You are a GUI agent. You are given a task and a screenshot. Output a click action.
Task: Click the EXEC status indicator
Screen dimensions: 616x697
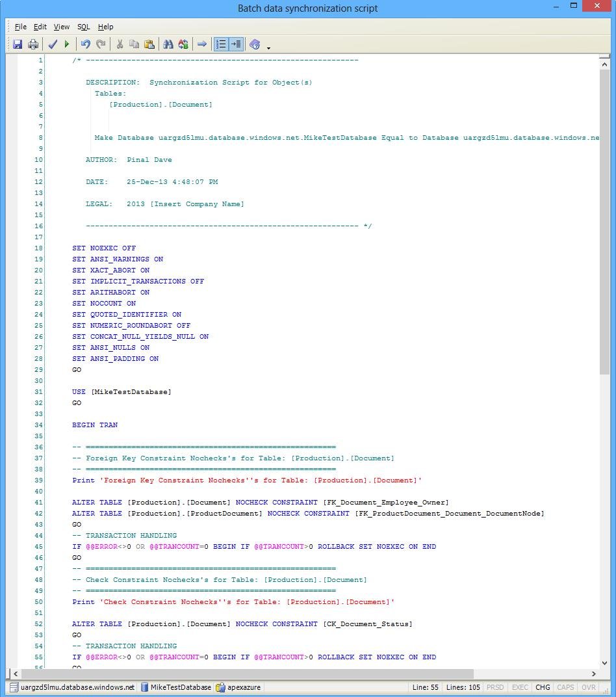click(520, 687)
